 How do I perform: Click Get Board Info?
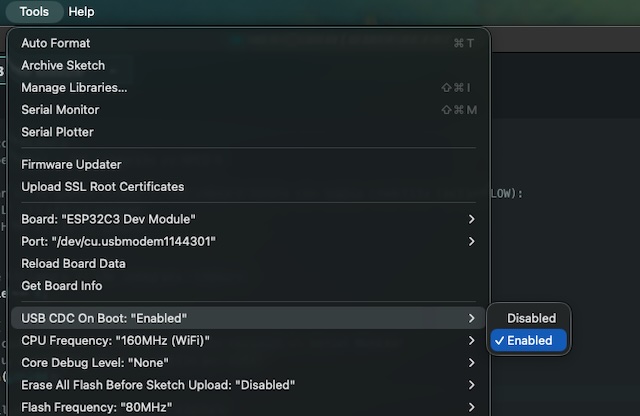[x=62, y=286]
